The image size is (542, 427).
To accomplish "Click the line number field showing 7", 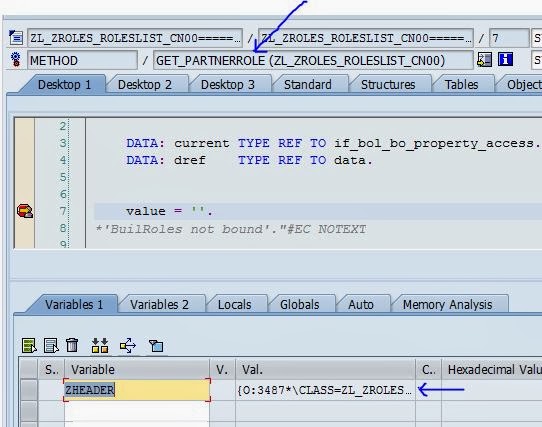I will coord(509,38).
